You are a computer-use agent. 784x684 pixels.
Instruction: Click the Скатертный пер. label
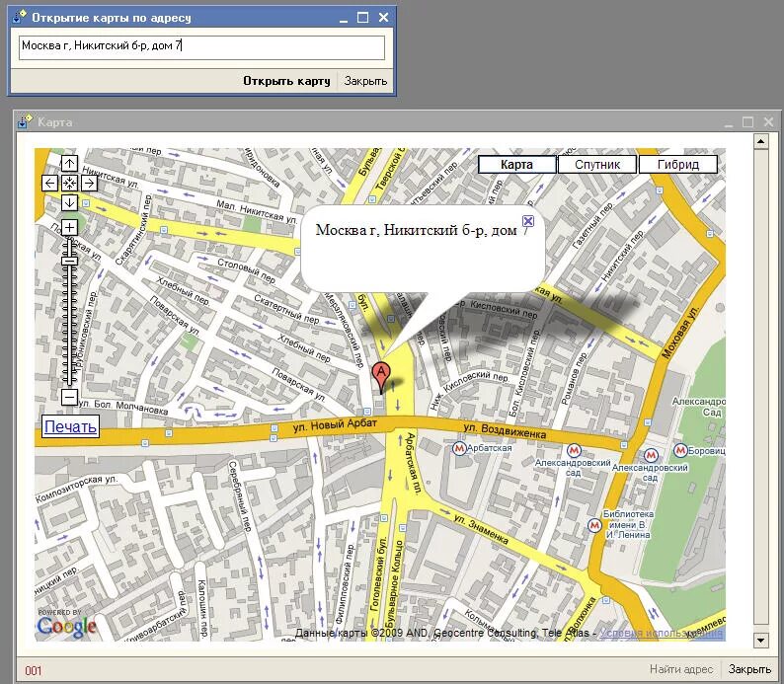286,309
